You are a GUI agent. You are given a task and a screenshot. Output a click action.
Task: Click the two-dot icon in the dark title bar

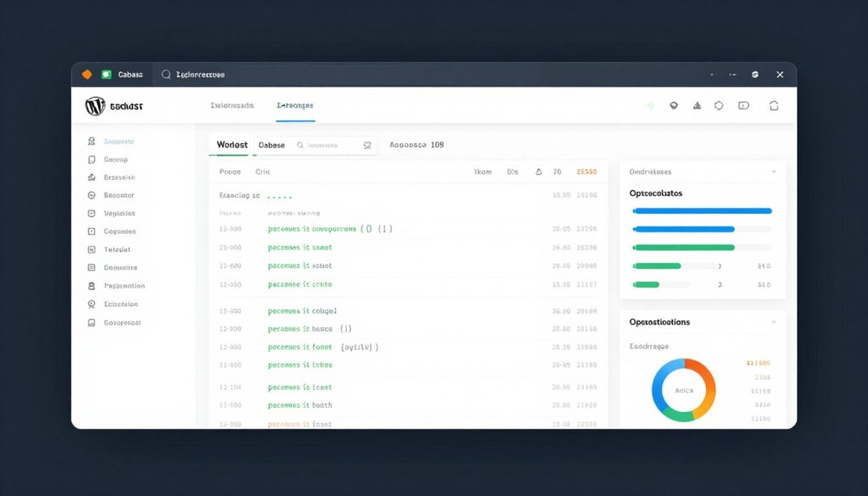733,74
